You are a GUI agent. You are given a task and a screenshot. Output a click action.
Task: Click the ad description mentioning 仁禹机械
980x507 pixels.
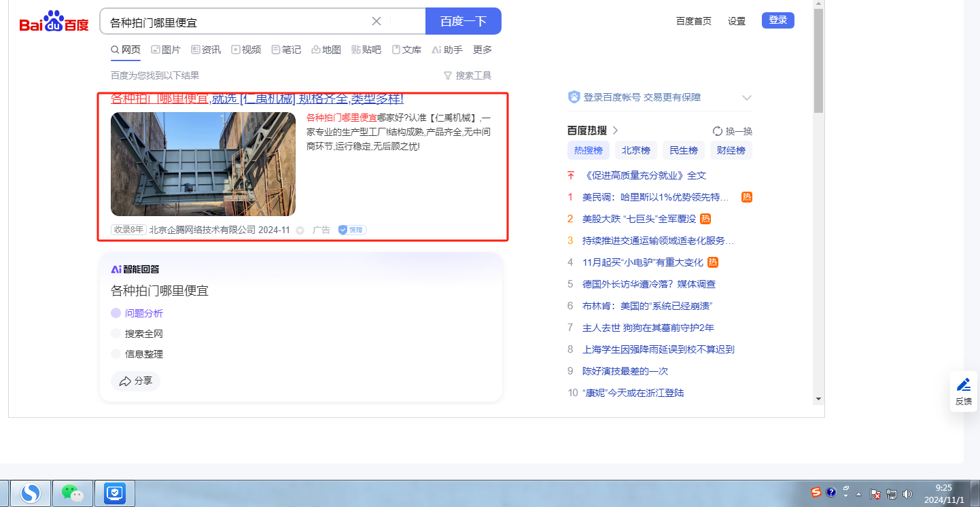[398, 132]
